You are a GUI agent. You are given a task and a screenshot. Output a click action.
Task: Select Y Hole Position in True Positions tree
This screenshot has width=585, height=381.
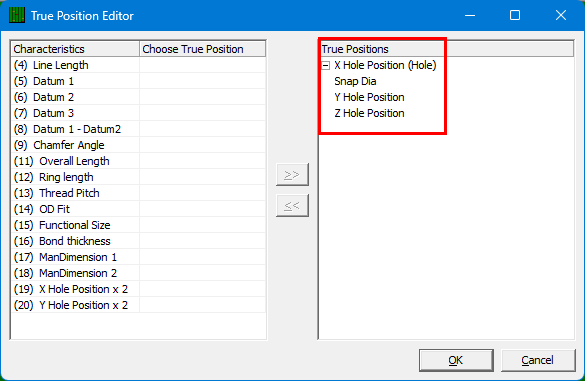click(x=369, y=97)
